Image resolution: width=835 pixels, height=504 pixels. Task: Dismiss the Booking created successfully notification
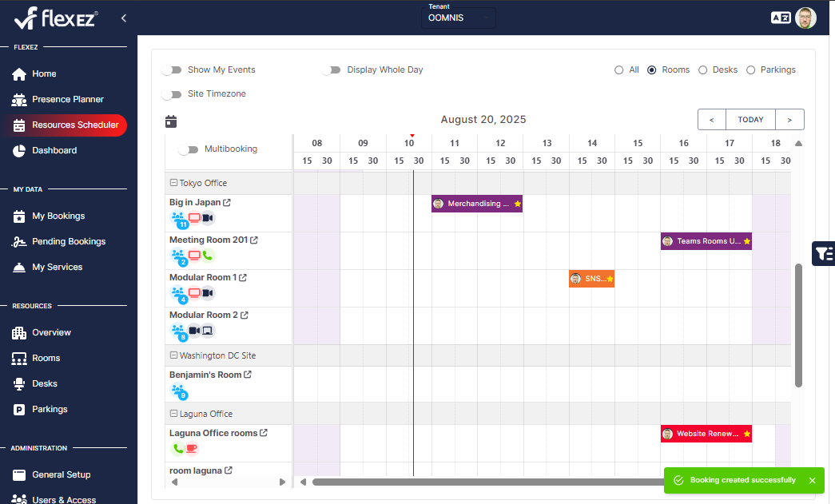pos(812,480)
